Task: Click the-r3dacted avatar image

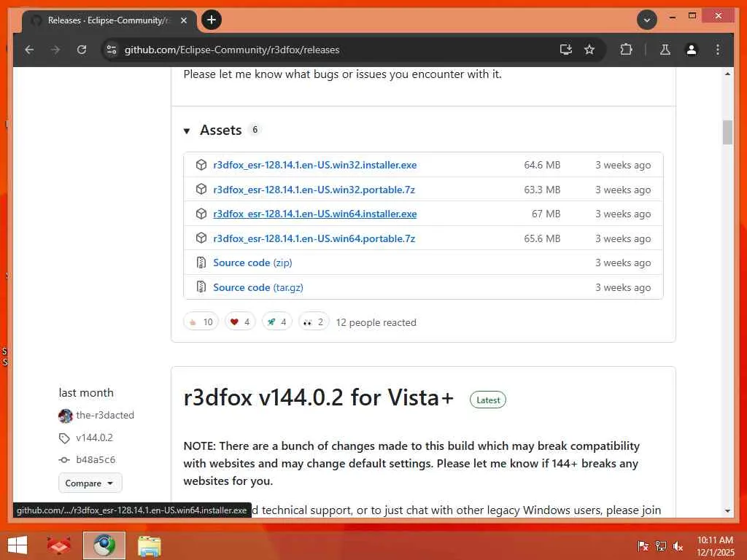Action: [65, 416]
